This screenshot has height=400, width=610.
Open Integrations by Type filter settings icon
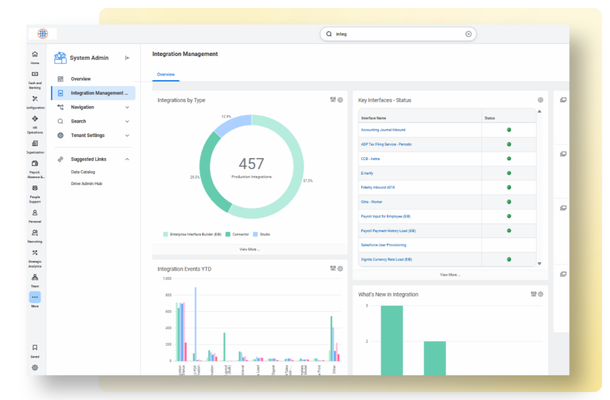[x=333, y=100]
